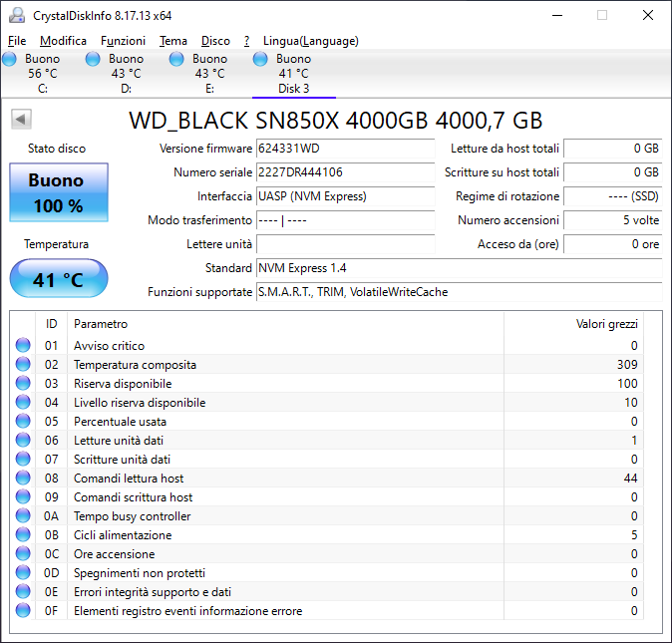This screenshot has width=672, height=643.
Task: Select the Temperatura composita row text
Action: [135, 365]
